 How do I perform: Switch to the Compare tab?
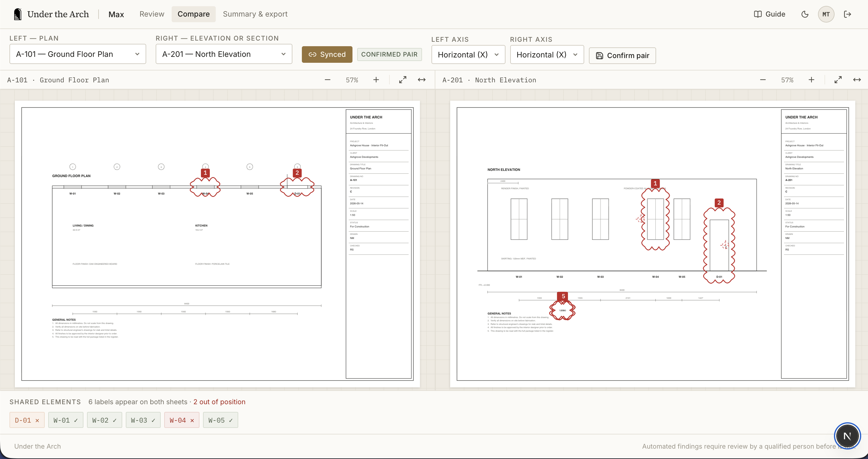point(194,14)
